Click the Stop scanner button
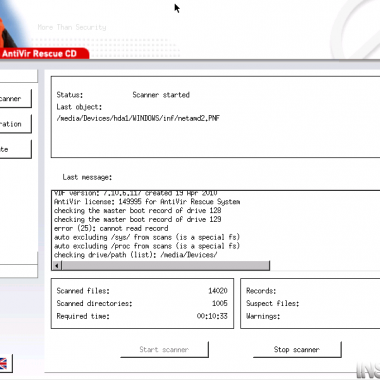Image resolution: width=380 pixels, height=380 pixels. coord(297,349)
